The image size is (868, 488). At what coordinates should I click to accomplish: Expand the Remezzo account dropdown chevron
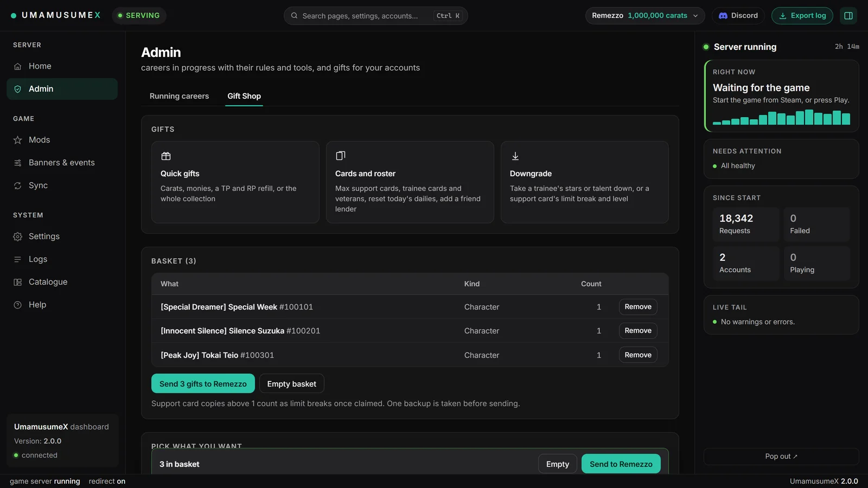coord(695,16)
